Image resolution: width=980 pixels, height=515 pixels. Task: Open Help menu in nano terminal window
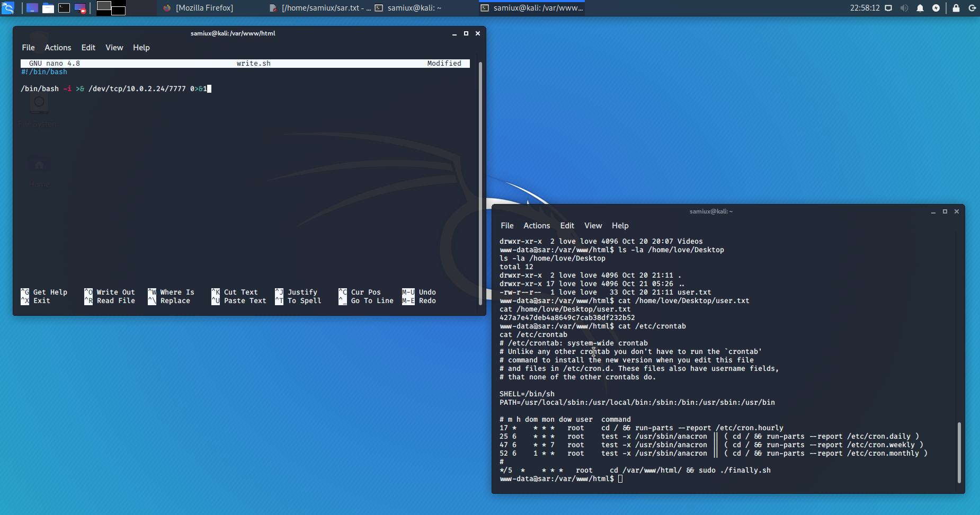coord(141,48)
